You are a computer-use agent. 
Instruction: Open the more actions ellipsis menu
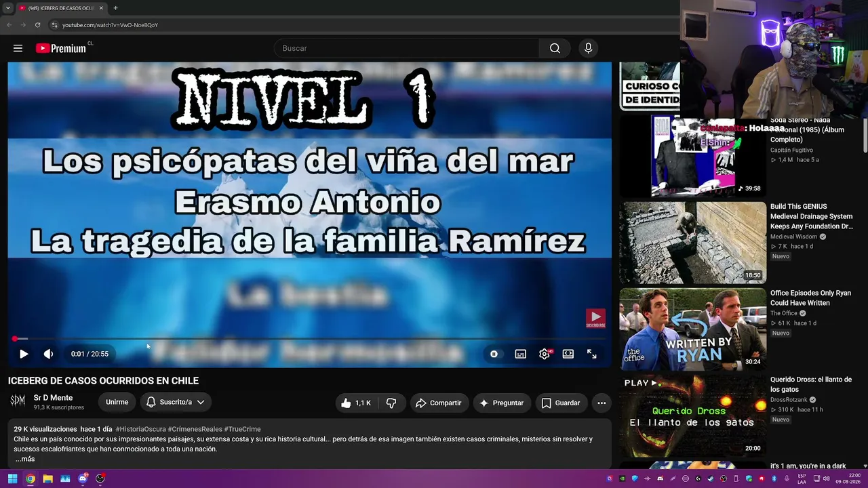coord(601,403)
